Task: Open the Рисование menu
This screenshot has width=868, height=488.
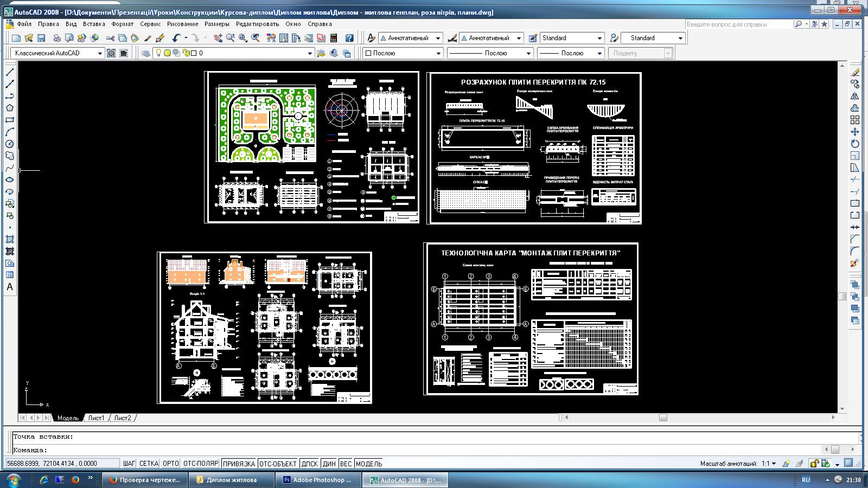Action: click(182, 24)
